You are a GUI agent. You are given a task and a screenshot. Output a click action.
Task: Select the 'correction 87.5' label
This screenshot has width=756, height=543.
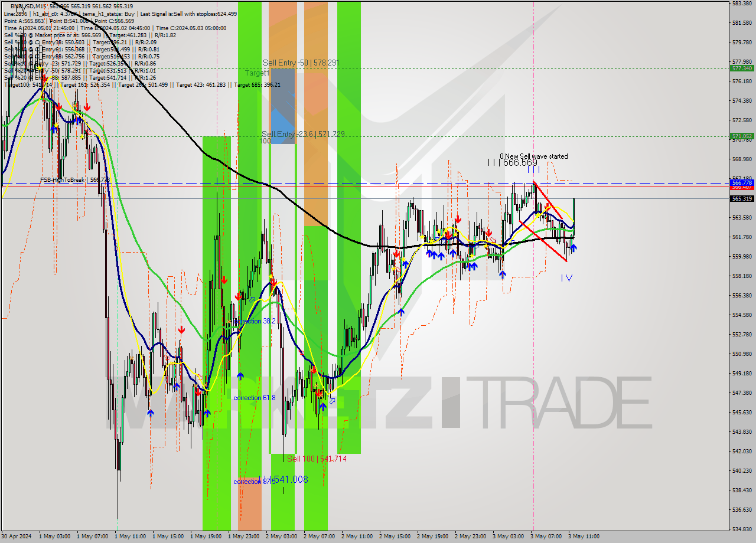point(255,482)
